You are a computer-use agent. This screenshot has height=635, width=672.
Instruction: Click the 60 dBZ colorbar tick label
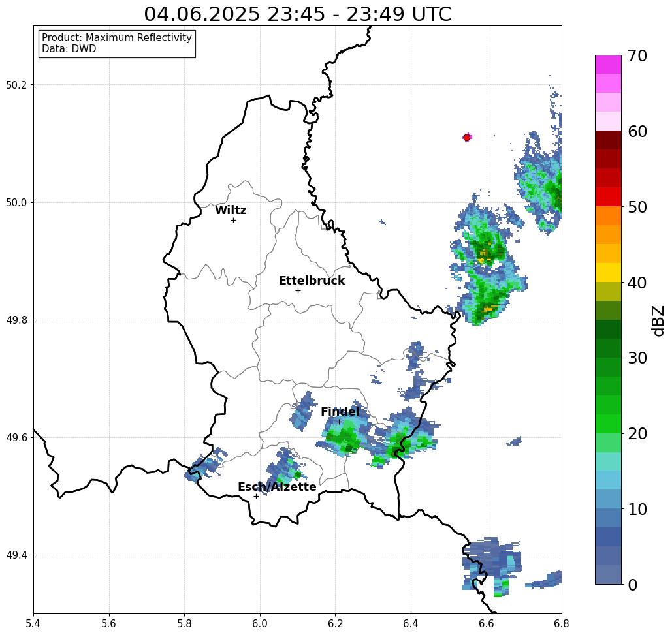click(637, 131)
